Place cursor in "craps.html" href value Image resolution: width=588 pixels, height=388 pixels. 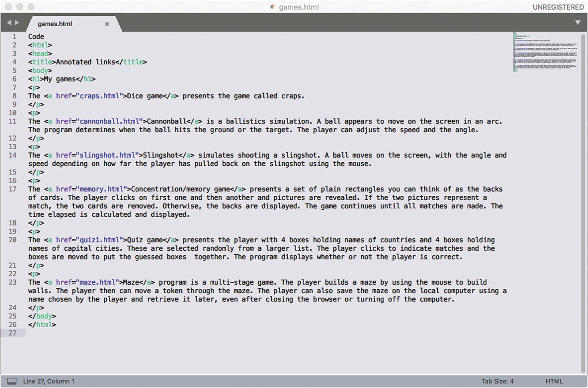point(99,96)
